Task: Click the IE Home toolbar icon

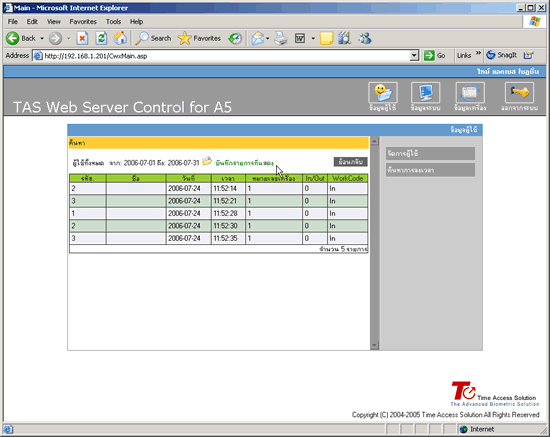Action: (120, 38)
